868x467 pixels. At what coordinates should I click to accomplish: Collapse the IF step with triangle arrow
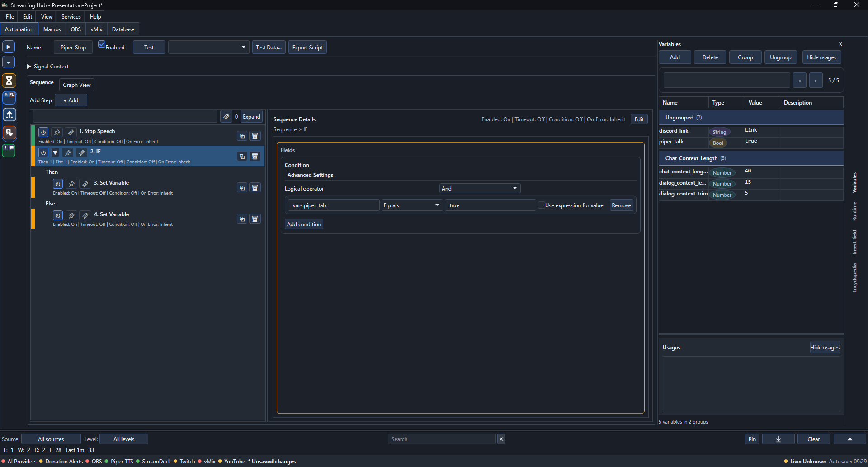(55, 152)
